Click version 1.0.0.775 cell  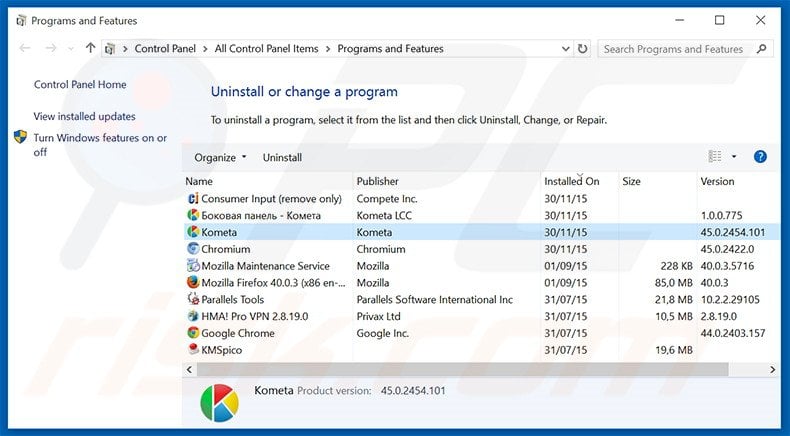pyautogui.click(x=721, y=216)
